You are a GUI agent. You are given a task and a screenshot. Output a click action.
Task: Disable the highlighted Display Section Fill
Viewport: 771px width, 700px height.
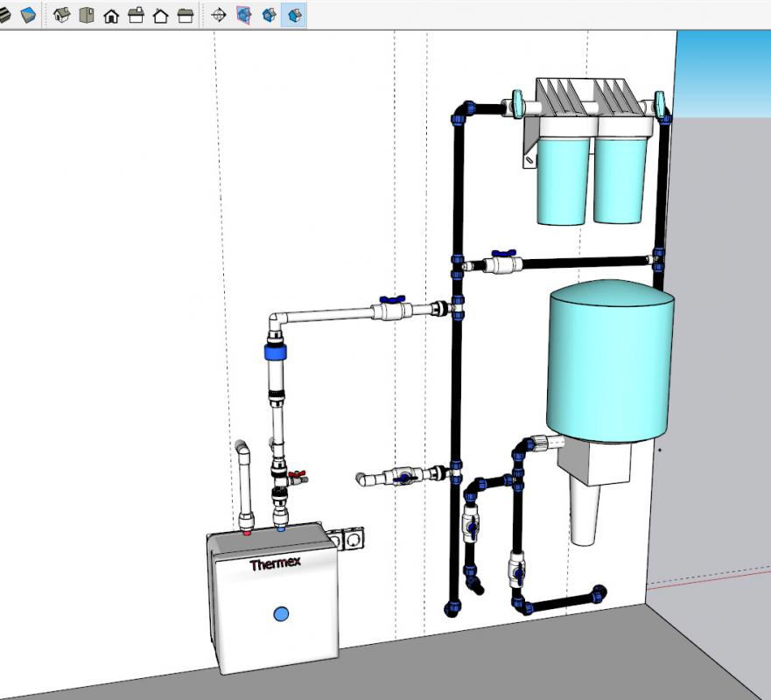click(294, 15)
